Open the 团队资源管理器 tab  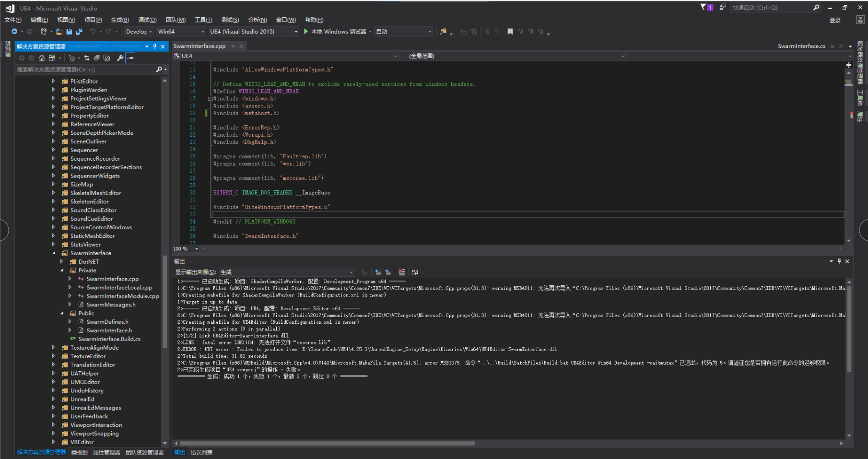(145, 452)
